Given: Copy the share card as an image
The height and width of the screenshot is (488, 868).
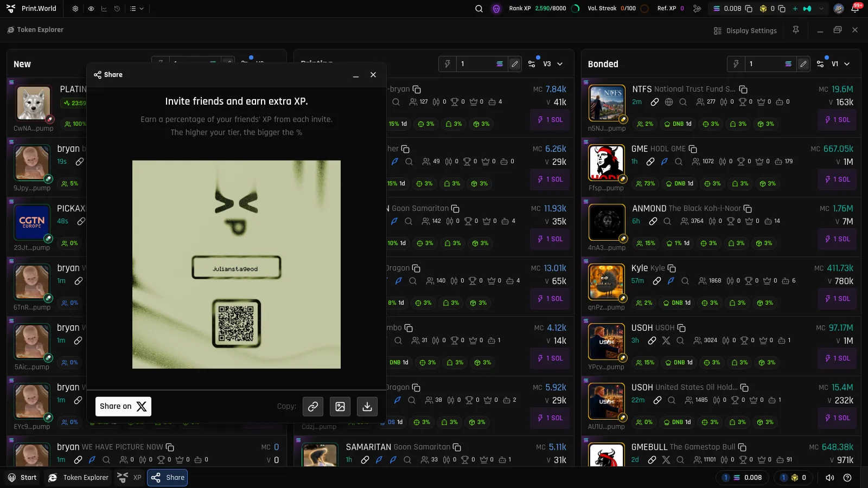Looking at the screenshot, I should pos(340,406).
